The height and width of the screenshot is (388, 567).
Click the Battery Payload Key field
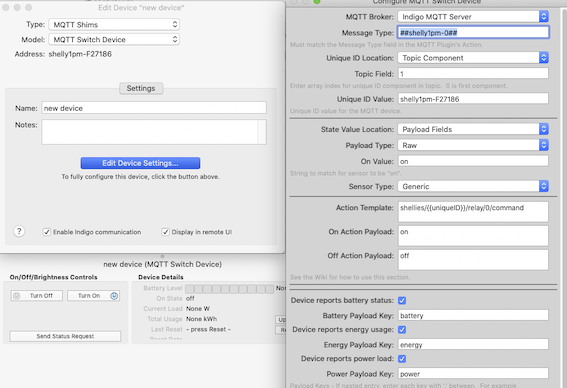point(473,315)
